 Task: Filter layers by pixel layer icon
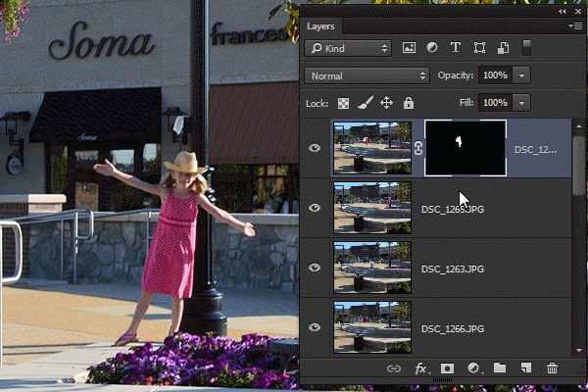[409, 48]
